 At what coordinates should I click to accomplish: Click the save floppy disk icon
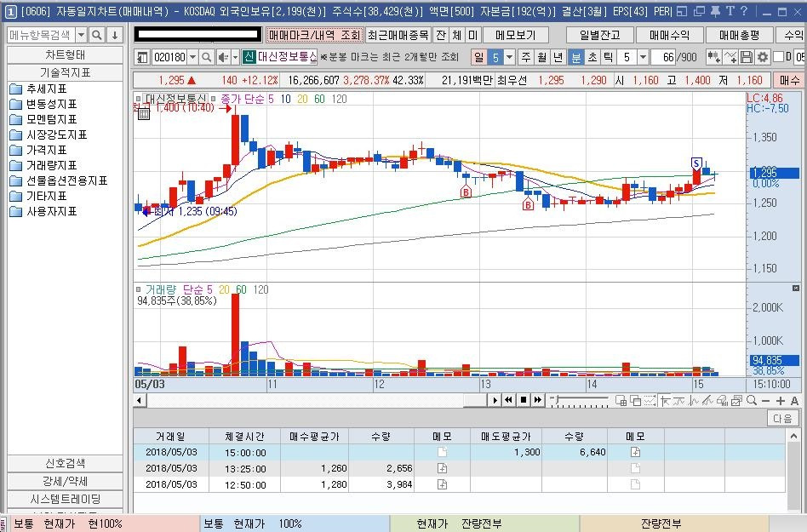coord(747,56)
